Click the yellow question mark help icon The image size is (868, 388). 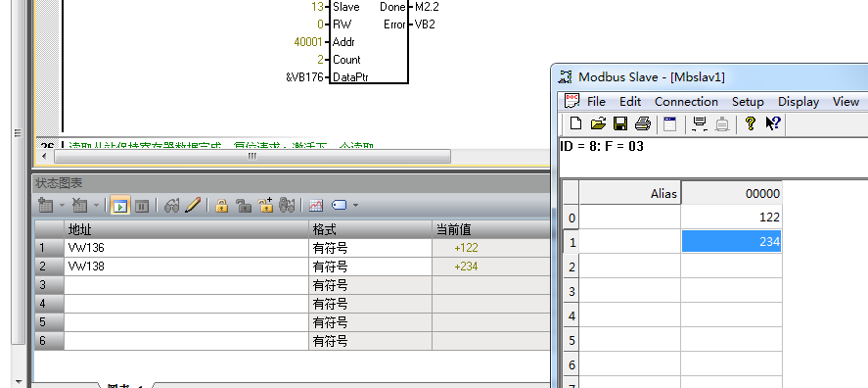(751, 123)
